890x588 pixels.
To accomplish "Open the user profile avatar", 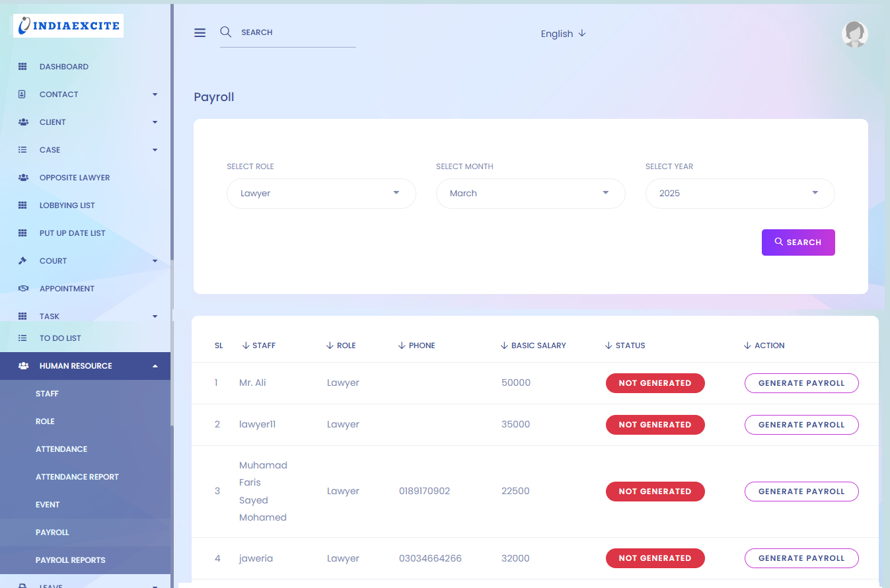I will click(854, 34).
